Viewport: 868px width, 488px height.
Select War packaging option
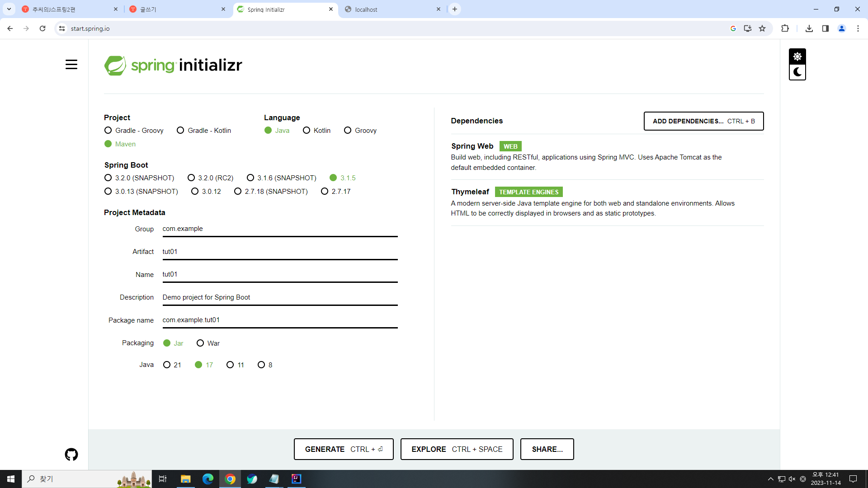coord(200,343)
